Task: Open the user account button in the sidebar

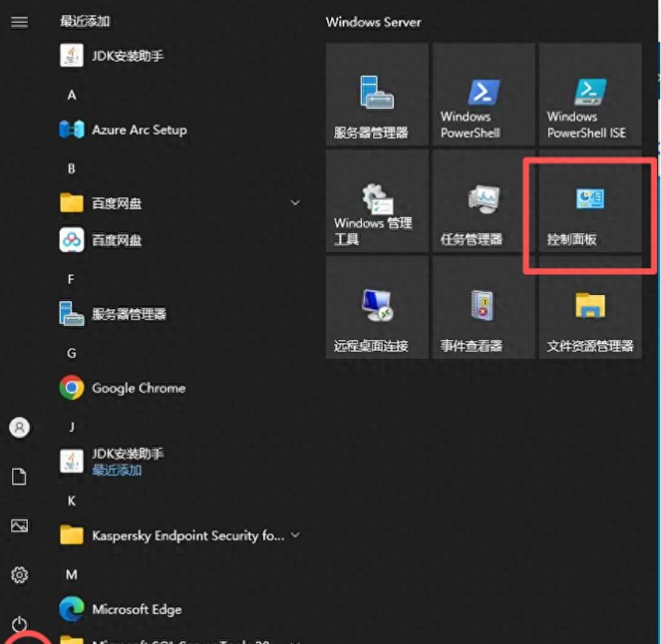Action: coord(19,427)
